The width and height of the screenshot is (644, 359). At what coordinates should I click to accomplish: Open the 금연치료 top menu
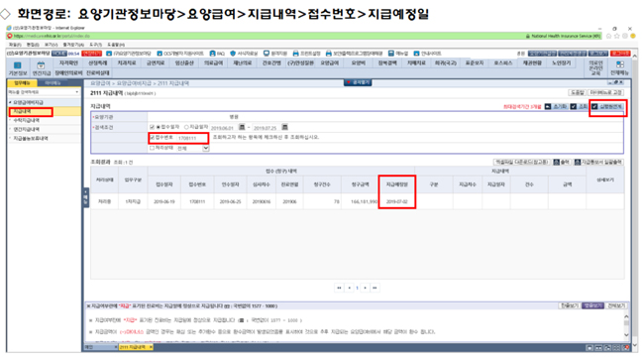156,62
